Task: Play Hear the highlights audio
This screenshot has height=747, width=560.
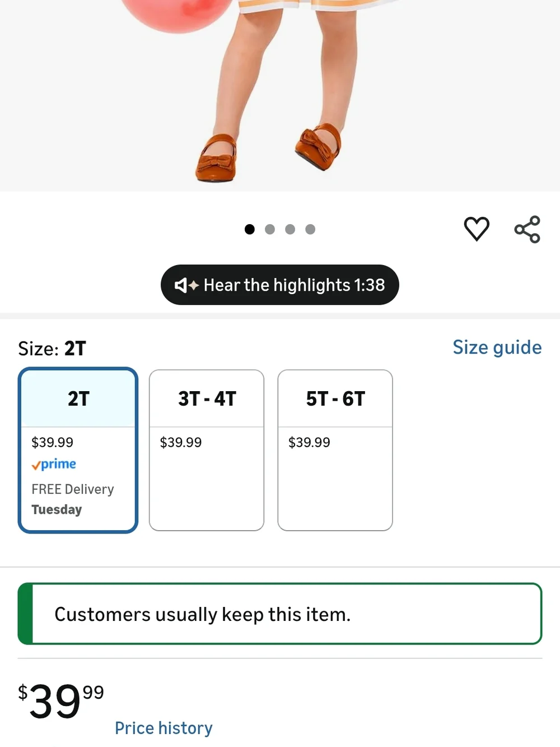Action: tap(280, 285)
